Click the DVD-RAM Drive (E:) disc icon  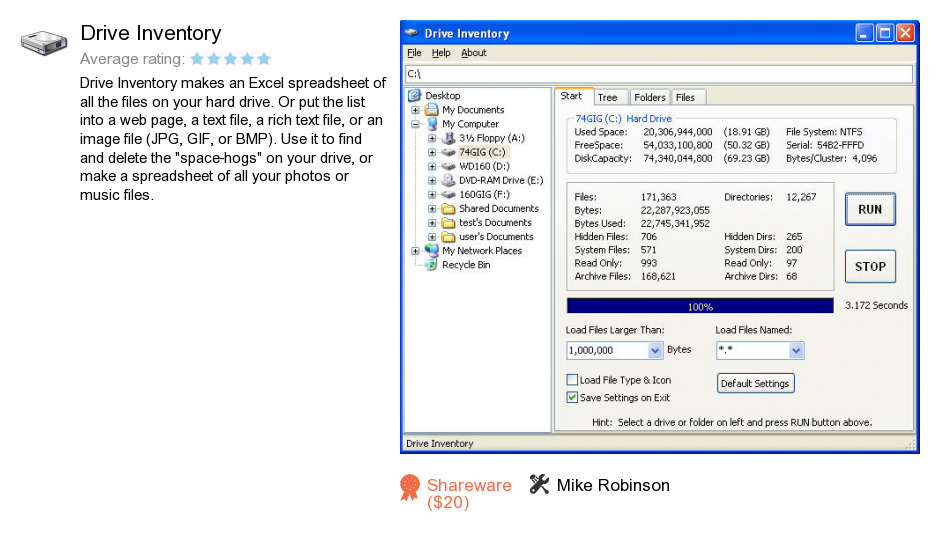coord(448,180)
